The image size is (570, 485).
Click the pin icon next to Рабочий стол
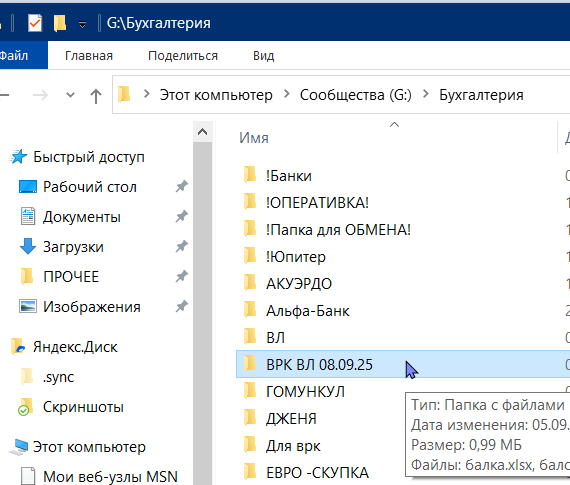coord(182,187)
